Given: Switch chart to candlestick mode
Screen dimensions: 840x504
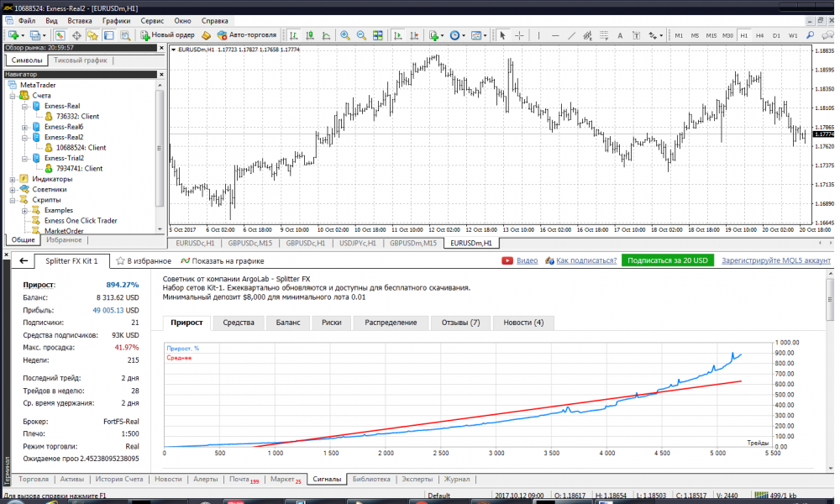Looking at the screenshot, I should point(310,35).
